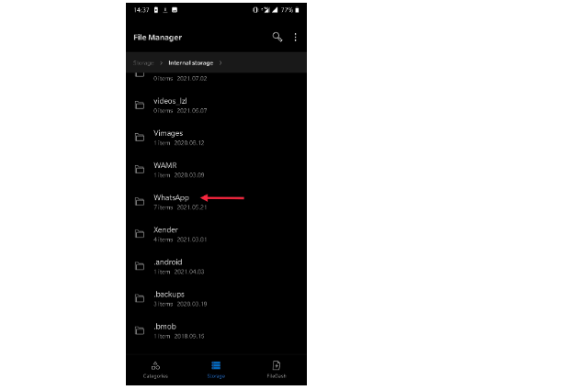The height and width of the screenshot is (390, 588).
Task: Open the .android folder name
Action: [167, 262]
